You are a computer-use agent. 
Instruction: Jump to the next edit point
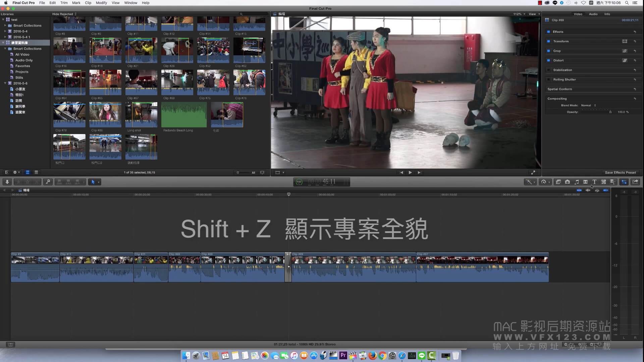pos(419,173)
